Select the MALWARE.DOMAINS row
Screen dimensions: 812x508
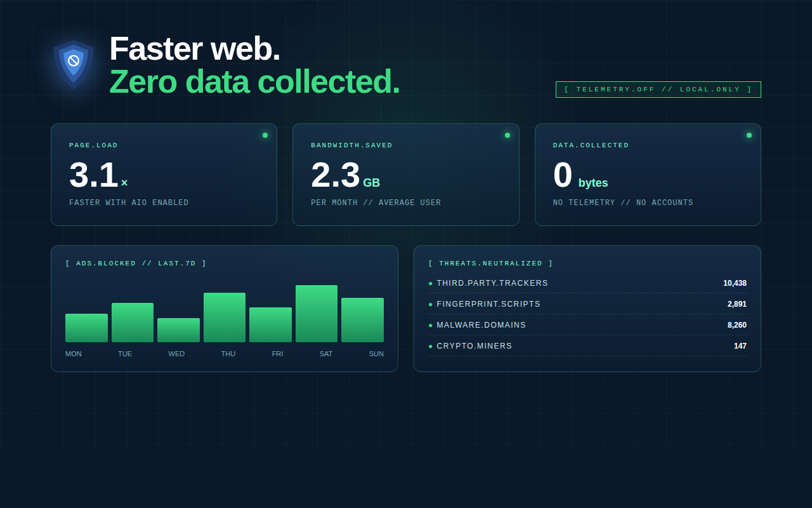point(587,325)
